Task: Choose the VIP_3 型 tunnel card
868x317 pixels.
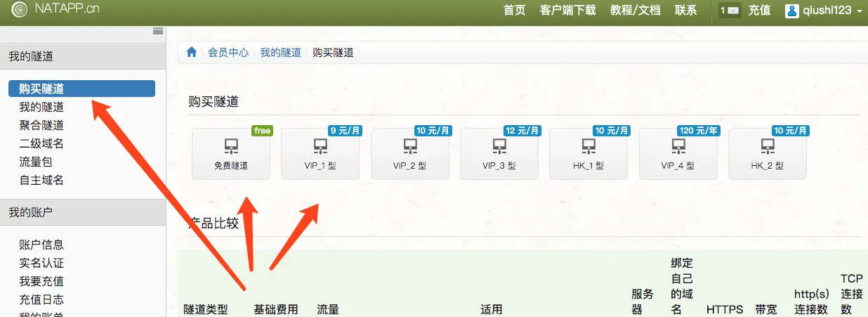Action: (x=499, y=154)
